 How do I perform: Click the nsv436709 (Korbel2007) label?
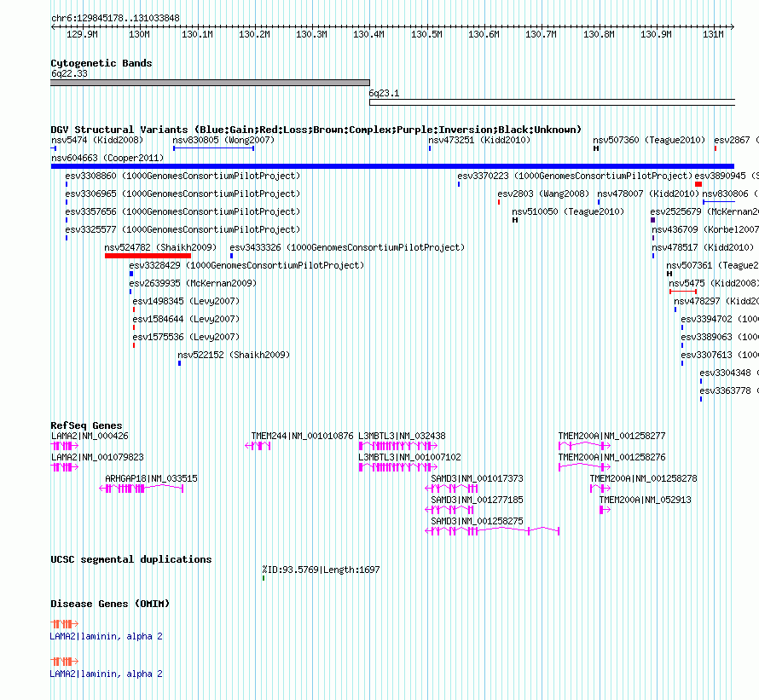(705, 229)
